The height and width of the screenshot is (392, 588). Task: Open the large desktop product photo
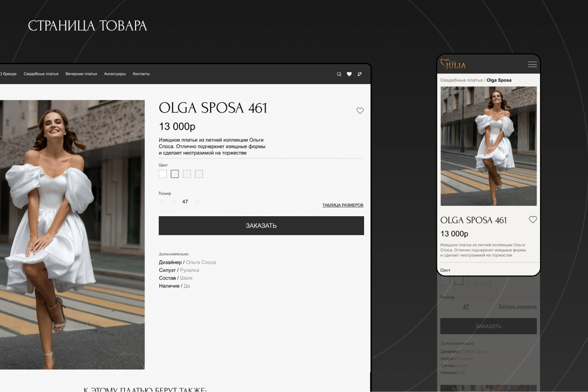click(x=72, y=234)
